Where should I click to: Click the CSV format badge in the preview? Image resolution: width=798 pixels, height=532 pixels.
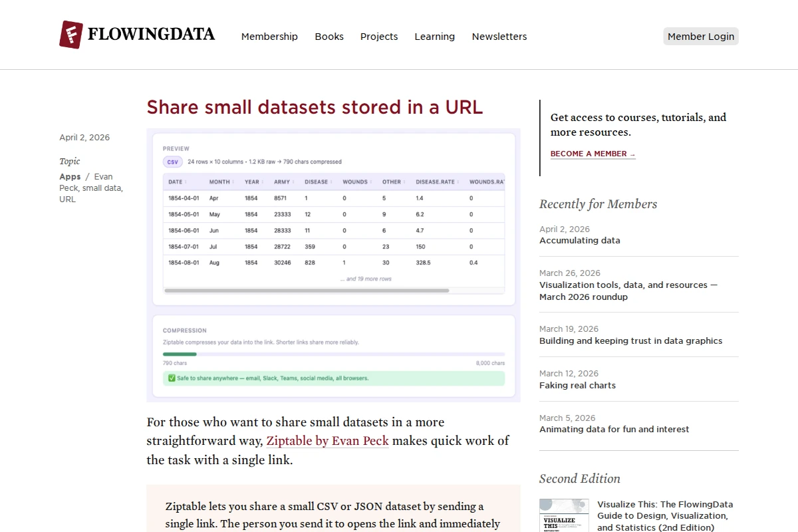click(x=173, y=162)
